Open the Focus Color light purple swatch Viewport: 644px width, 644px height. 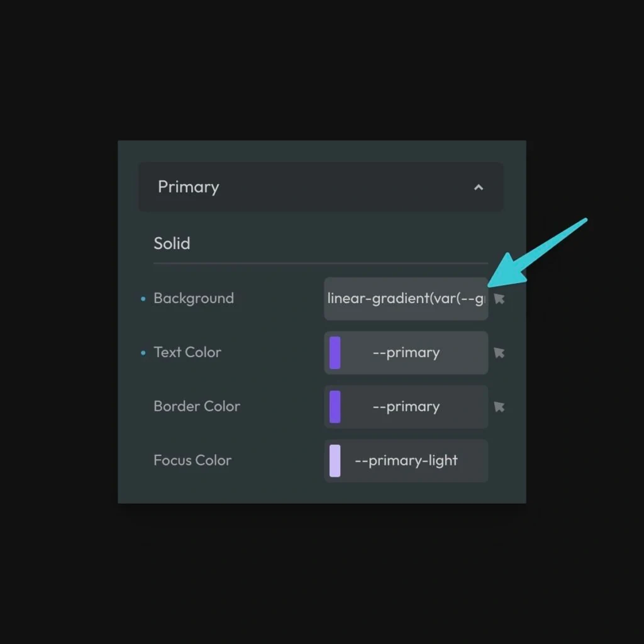[335, 461]
